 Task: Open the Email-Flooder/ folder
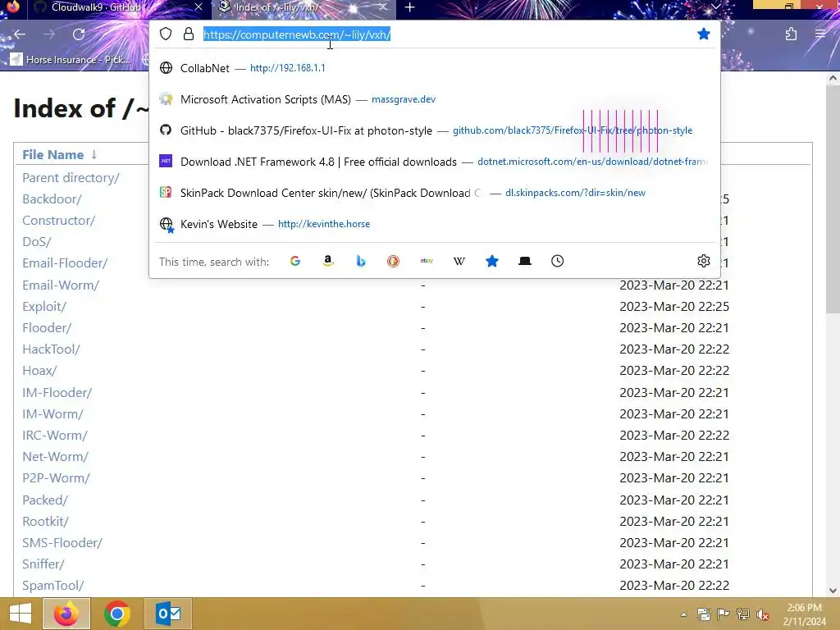click(65, 263)
